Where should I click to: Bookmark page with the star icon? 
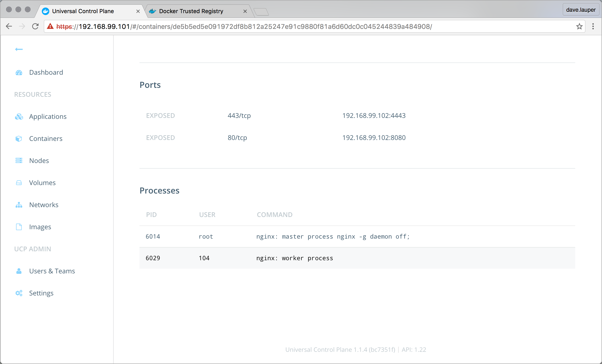[579, 26]
